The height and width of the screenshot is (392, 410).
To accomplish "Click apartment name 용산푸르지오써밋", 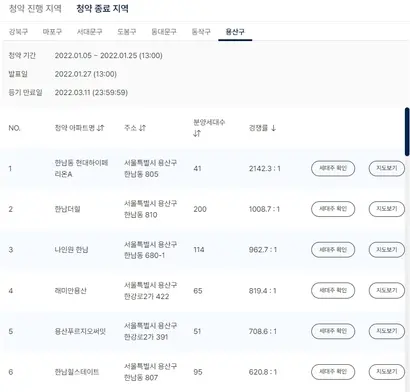I will (80, 331).
